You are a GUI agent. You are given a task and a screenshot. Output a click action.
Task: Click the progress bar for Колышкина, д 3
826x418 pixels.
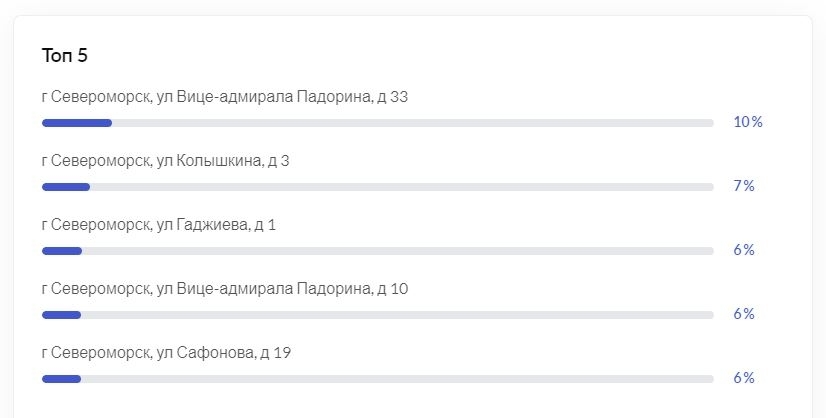[378, 187]
